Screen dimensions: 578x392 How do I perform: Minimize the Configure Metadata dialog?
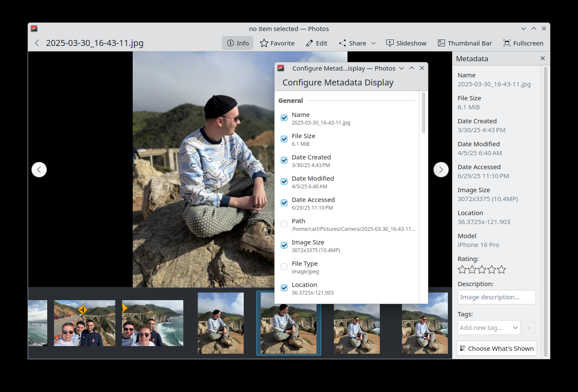point(401,68)
